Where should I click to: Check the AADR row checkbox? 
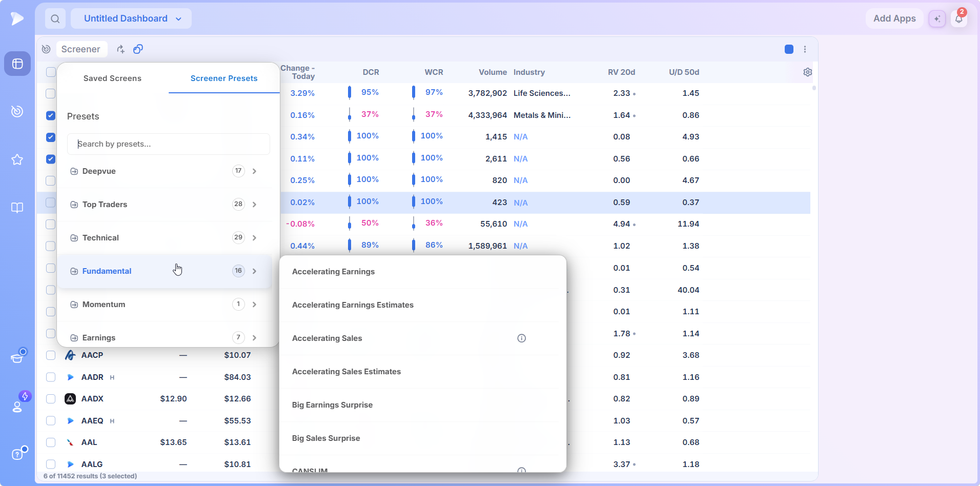point(51,377)
